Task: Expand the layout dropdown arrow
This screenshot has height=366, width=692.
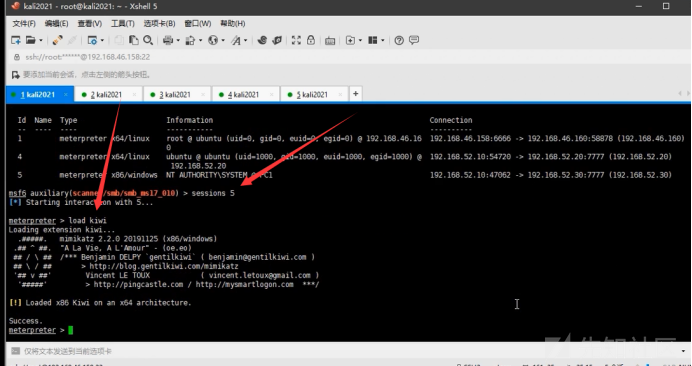Action: pos(383,41)
